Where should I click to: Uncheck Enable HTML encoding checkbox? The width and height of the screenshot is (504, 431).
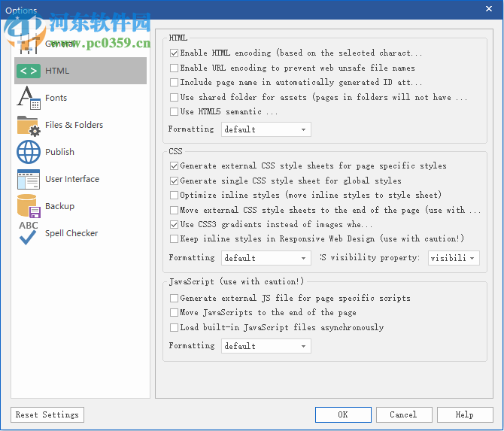[174, 53]
